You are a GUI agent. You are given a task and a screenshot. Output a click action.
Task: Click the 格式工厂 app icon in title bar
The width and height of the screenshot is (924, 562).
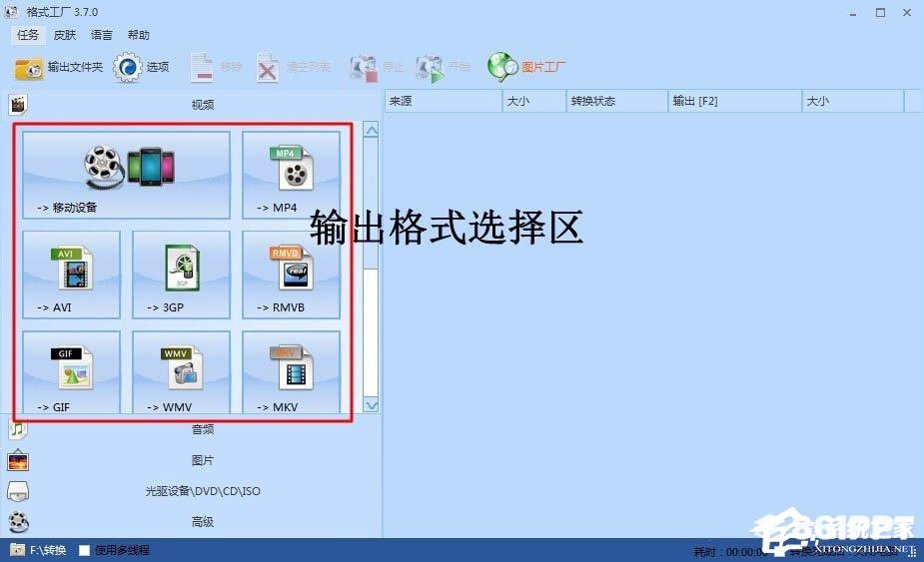point(11,12)
